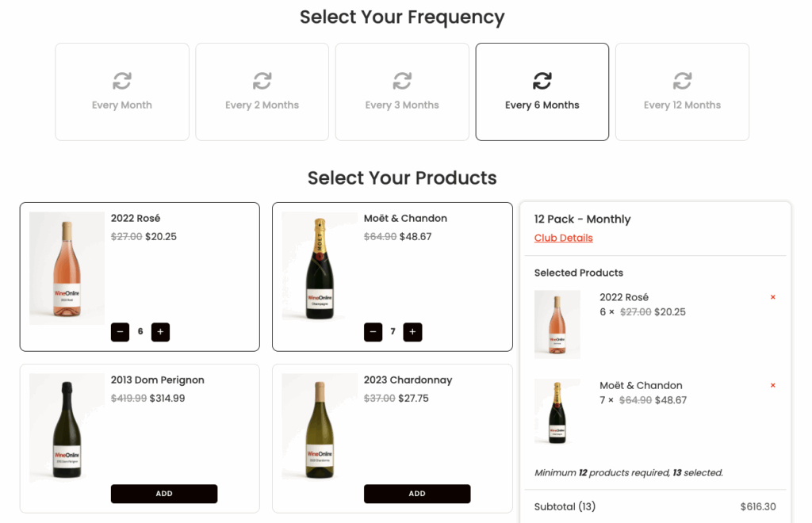This screenshot has height=523, width=812.
Task: Click 2022 Rosé bottle image in product grid
Action: click(x=67, y=268)
